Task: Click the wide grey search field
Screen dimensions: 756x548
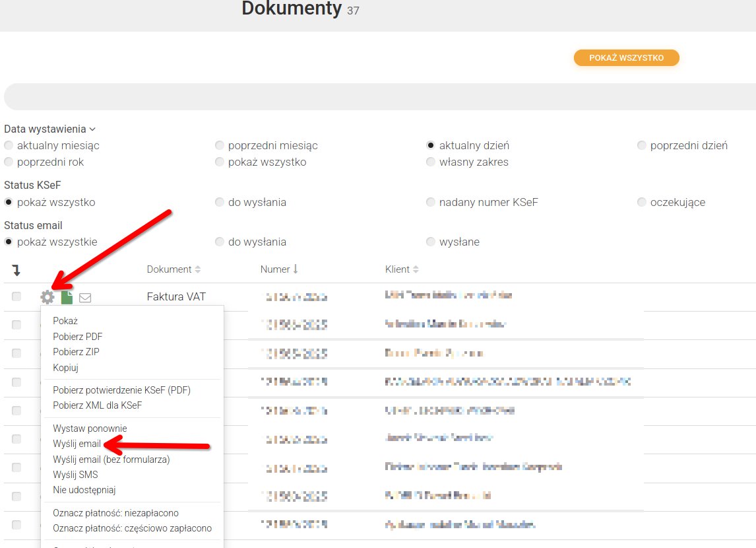Action: [x=379, y=97]
